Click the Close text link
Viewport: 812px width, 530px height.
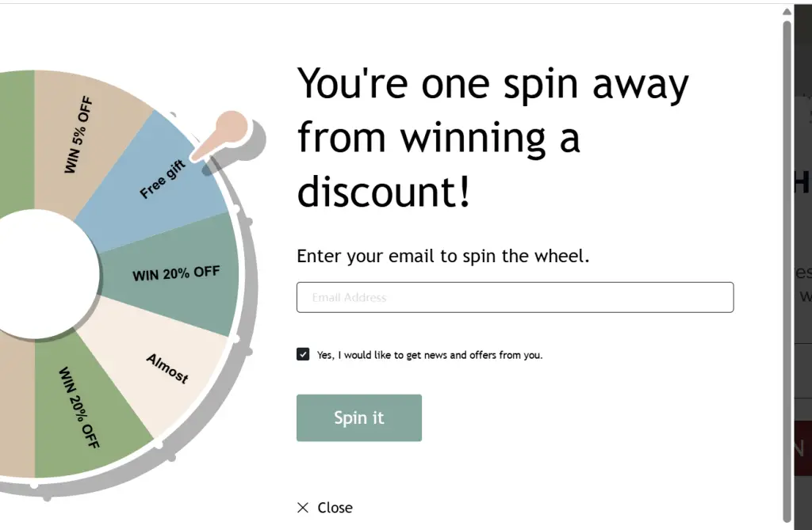point(335,508)
